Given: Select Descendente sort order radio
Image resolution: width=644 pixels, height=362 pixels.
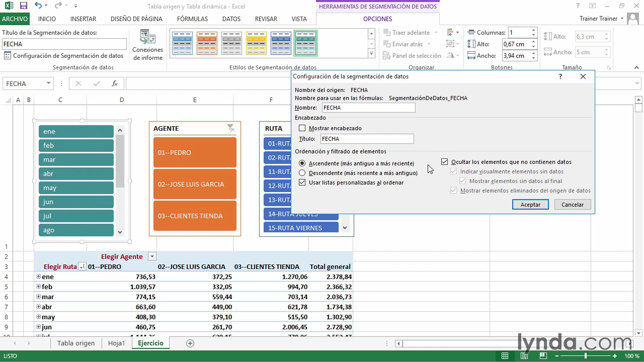Looking at the screenshot, I should [302, 173].
